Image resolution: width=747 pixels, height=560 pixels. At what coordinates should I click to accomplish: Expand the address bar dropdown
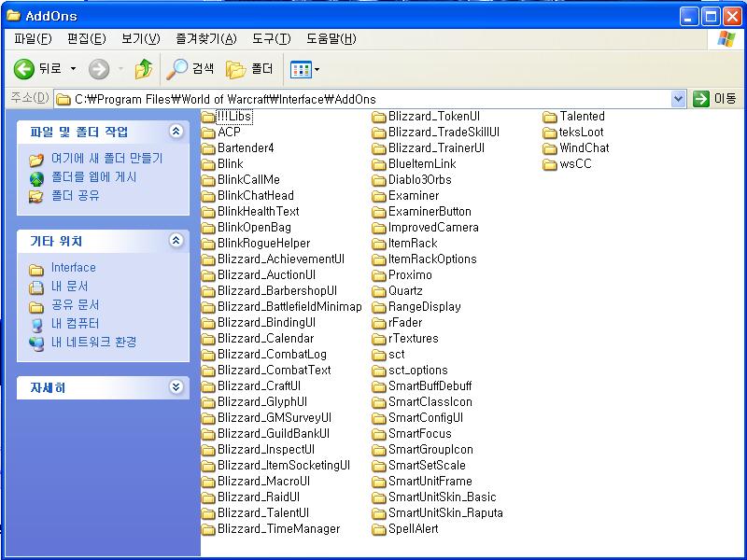(x=678, y=99)
